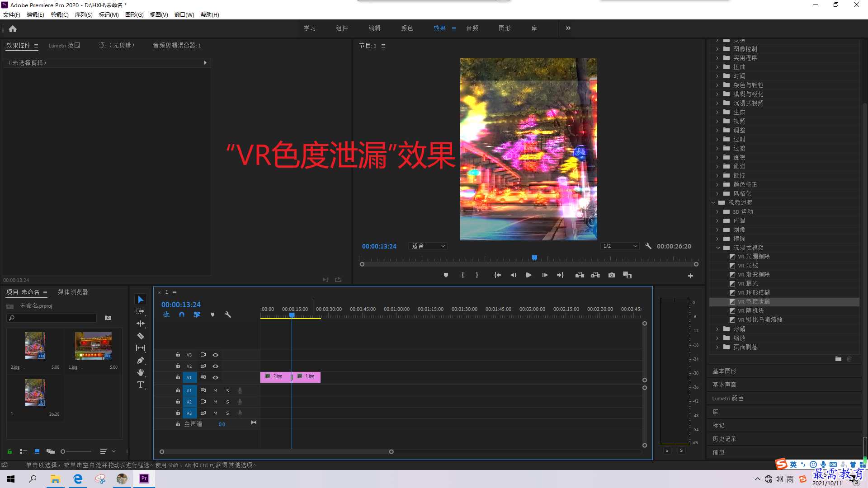Click the Lift button
Screen dimensions: 868x488
[x=580, y=275]
